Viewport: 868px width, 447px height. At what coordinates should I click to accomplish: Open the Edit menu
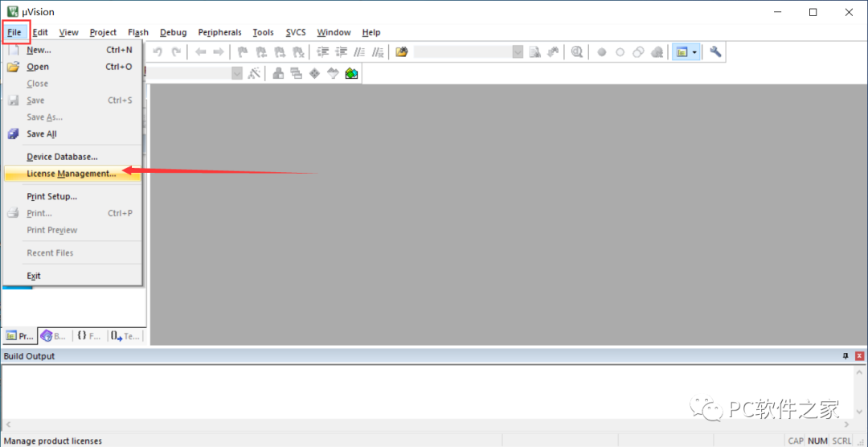(40, 32)
